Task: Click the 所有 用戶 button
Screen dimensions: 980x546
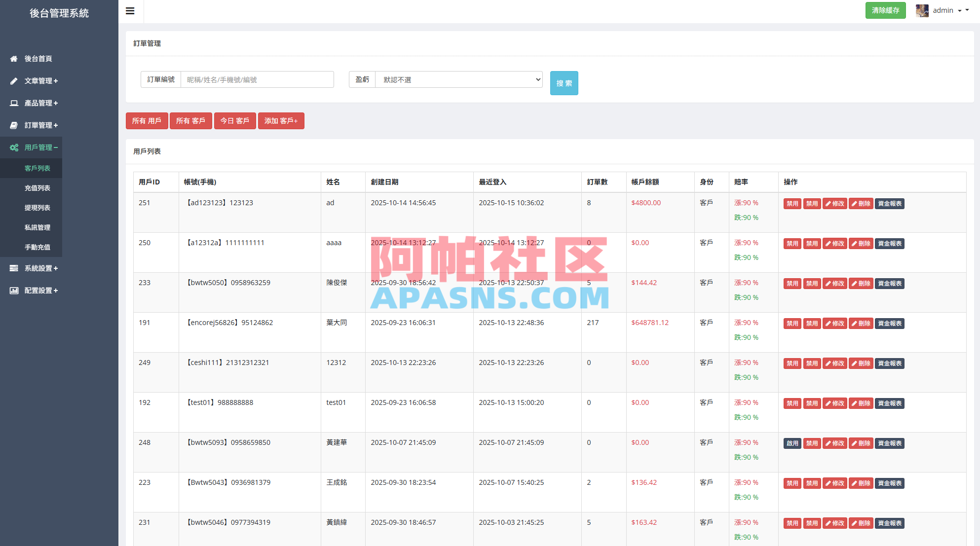Action: pos(147,121)
